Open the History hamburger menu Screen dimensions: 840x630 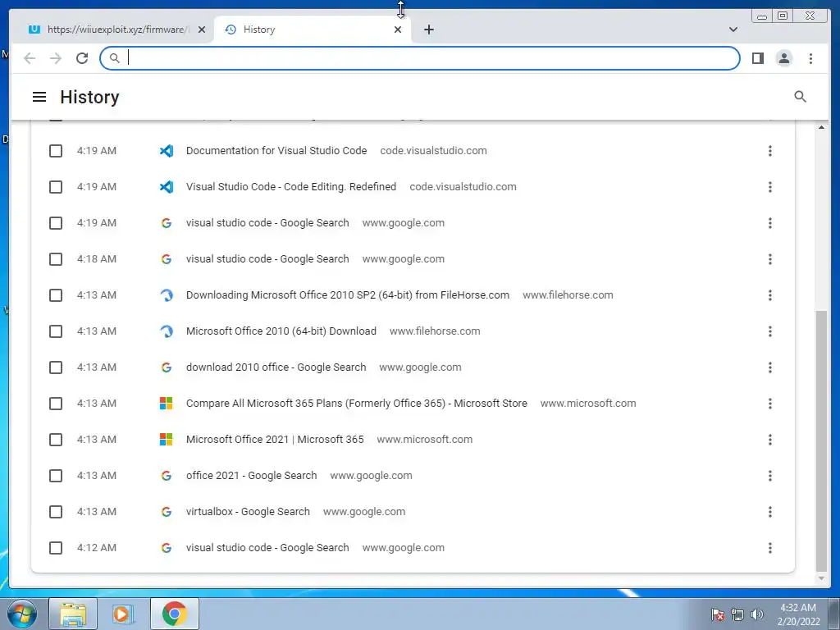tap(39, 97)
